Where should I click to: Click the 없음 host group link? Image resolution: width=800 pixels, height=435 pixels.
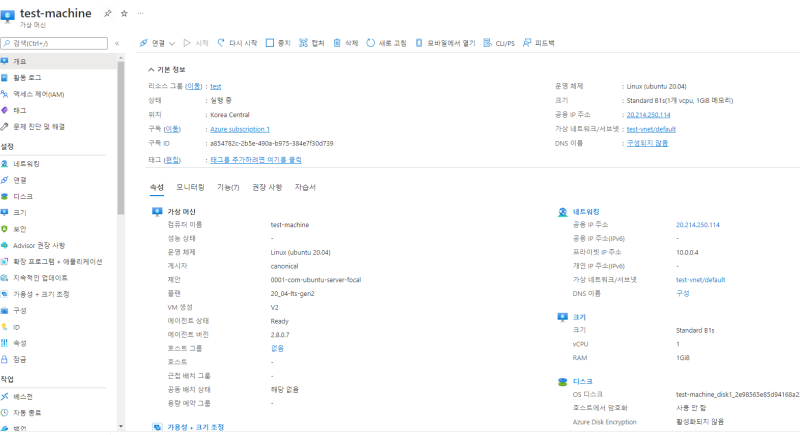(277, 348)
